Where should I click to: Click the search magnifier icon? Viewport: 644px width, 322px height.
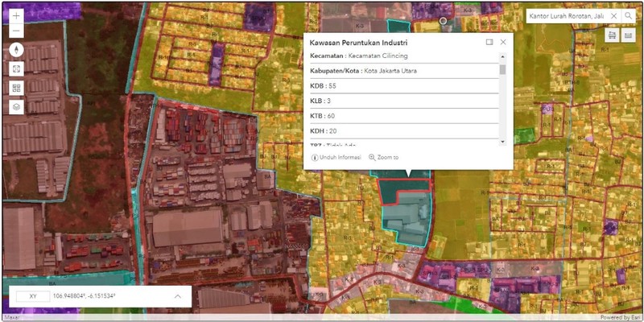click(x=629, y=16)
